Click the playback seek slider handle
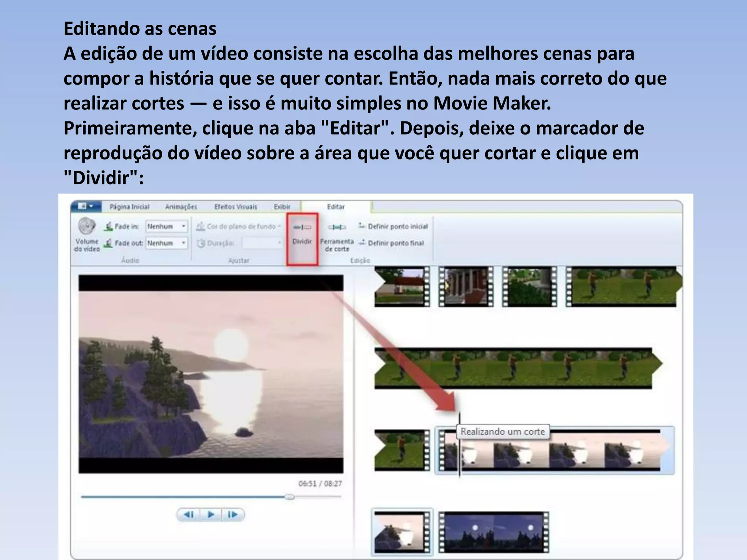This screenshot has width=747, height=560. 290,497
